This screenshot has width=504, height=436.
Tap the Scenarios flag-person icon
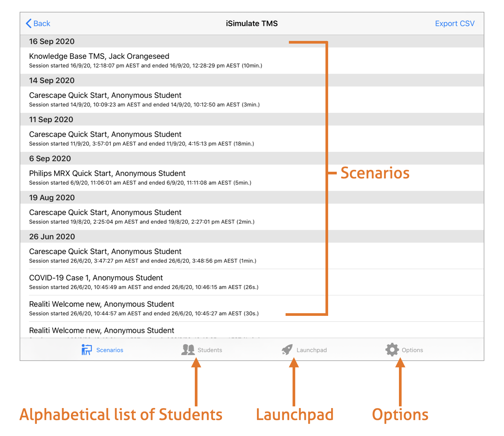(x=86, y=349)
